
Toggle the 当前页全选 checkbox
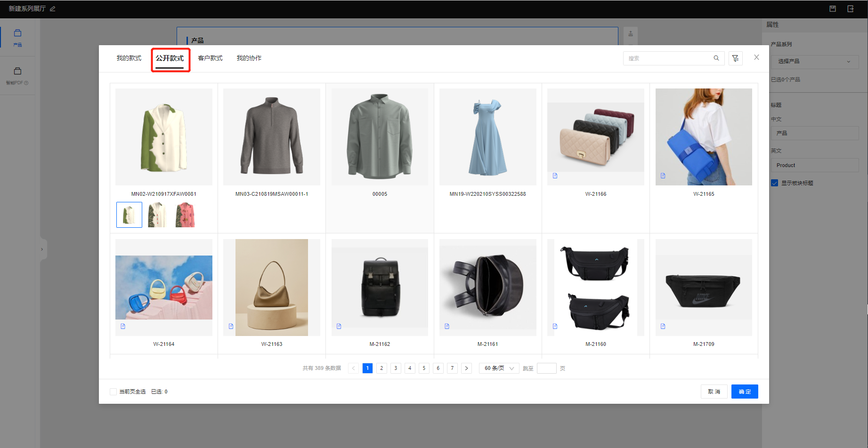click(113, 392)
